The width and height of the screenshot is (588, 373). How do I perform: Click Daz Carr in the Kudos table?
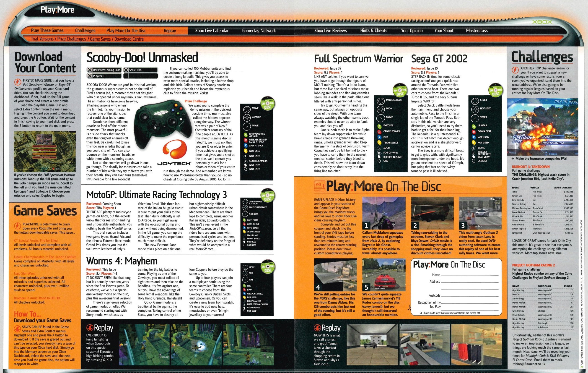click(516, 295)
